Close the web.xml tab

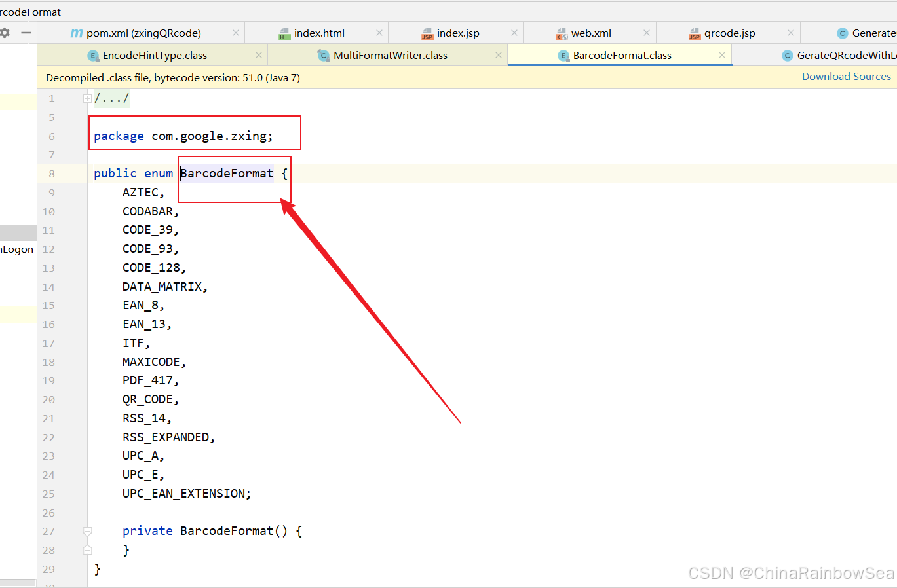[x=647, y=33]
